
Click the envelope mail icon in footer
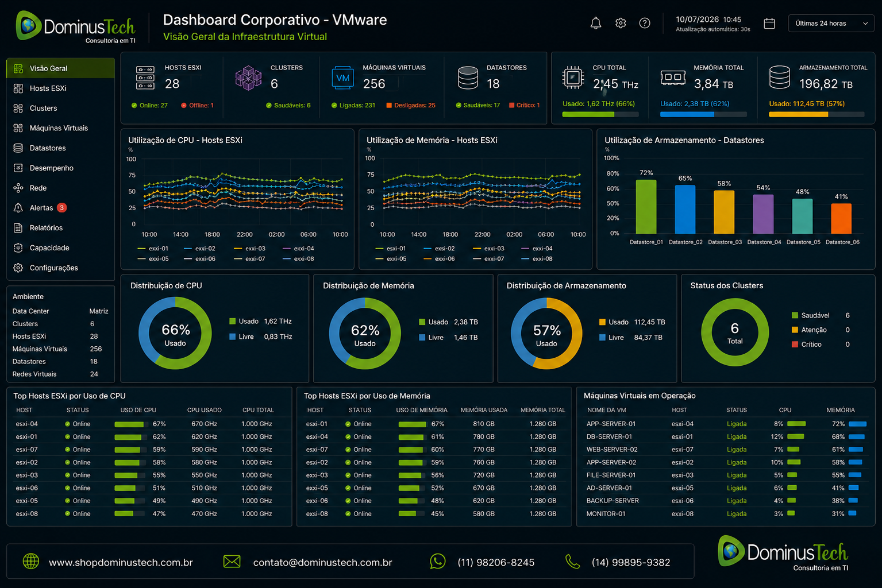tap(232, 562)
